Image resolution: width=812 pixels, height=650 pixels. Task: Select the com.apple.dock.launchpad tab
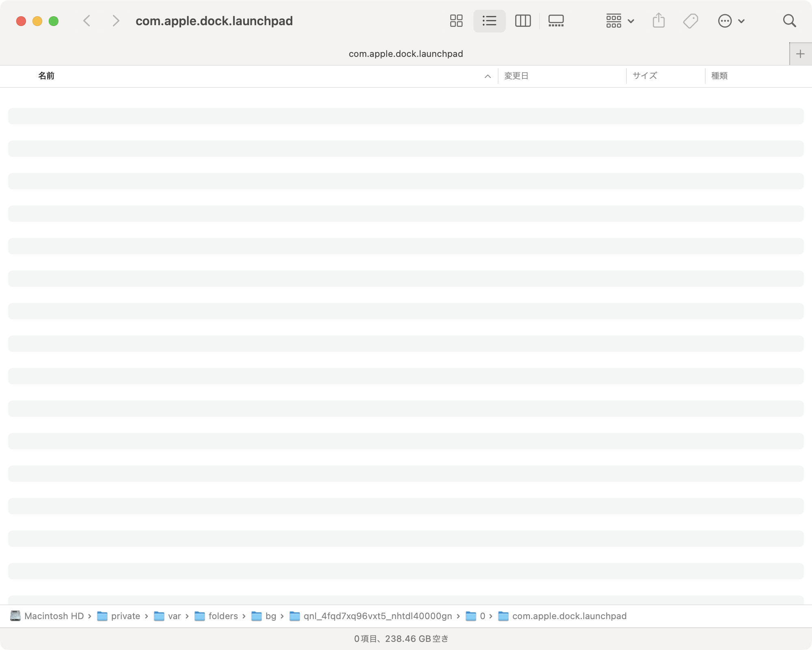[406, 54]
